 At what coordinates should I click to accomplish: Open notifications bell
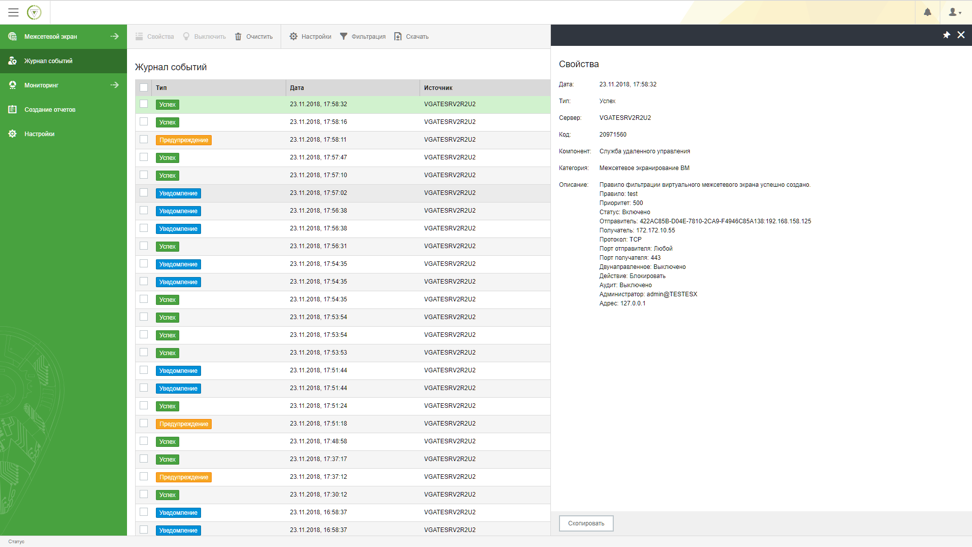click(927, 12)
